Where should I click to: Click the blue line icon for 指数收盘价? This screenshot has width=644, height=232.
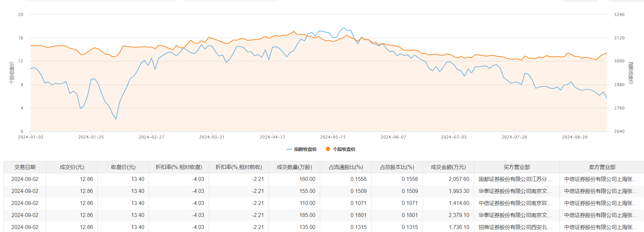click(x=289, y=149)
